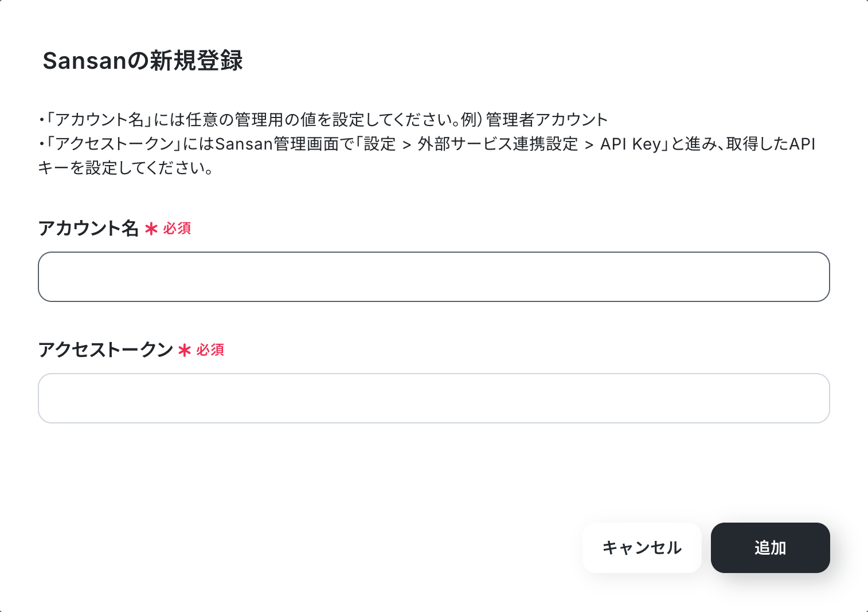Viewport: 868px width, 612px height.
Task: Click the 設定 word before the first arrow
Action: [x=380, y=144]
